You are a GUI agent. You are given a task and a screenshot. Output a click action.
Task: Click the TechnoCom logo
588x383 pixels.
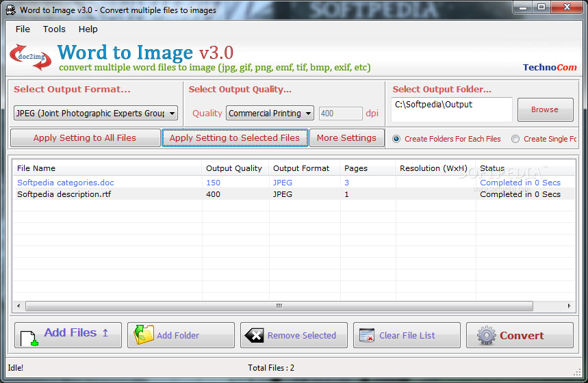(x=550, y=68)
